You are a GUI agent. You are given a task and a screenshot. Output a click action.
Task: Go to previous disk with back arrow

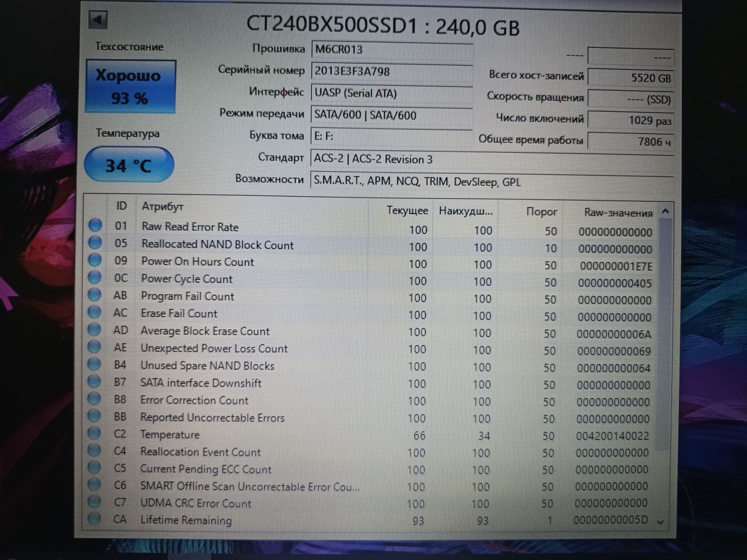pos(98,20)
